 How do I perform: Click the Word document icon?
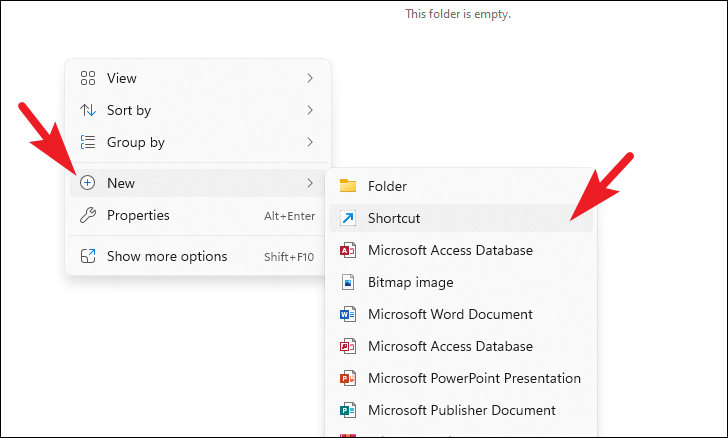(348, 314)
